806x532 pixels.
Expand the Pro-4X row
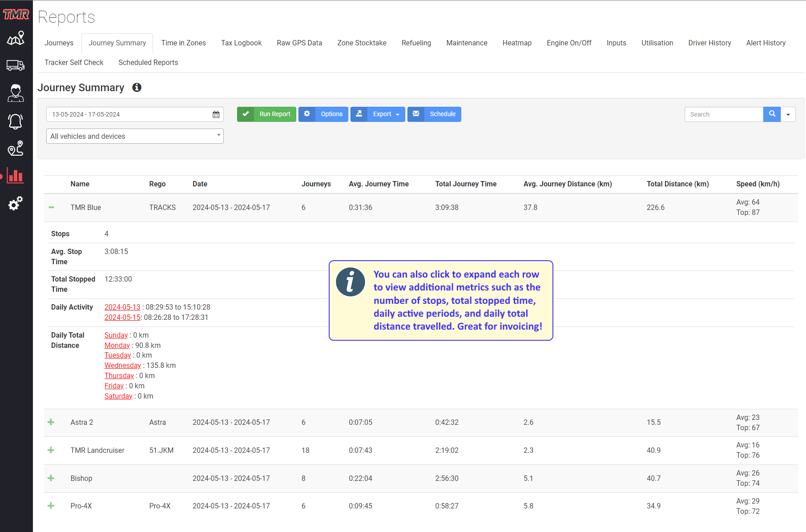51,506
